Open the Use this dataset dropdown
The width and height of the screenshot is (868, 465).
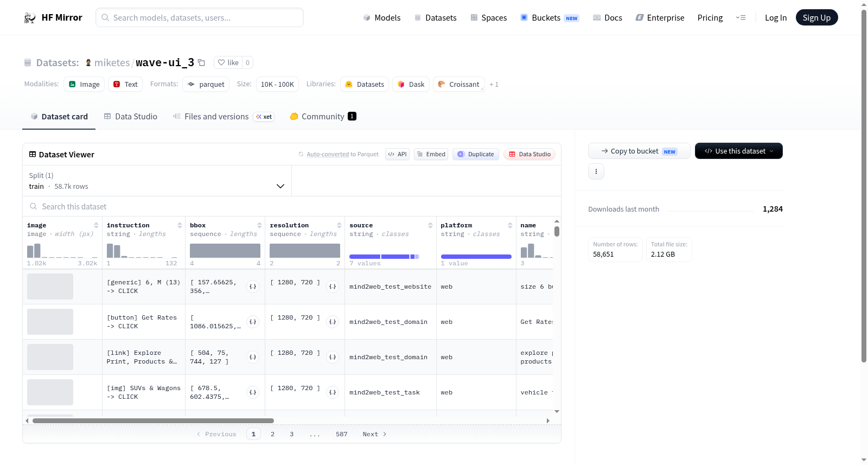click(739, 151)
